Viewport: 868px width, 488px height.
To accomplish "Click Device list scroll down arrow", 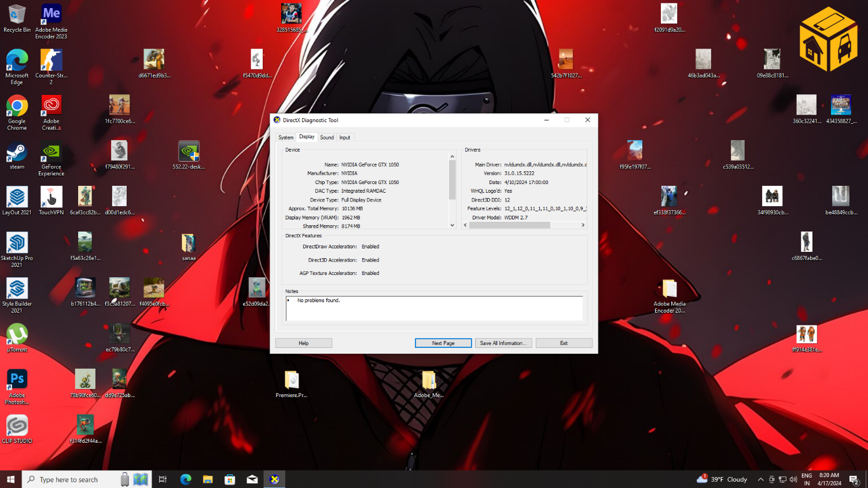I will pos(453,225).
